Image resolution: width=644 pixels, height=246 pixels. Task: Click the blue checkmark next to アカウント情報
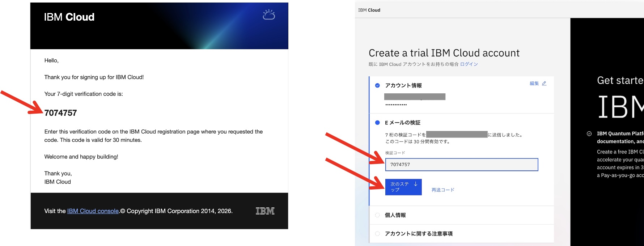pyautogui.click(x=377, y=85)
